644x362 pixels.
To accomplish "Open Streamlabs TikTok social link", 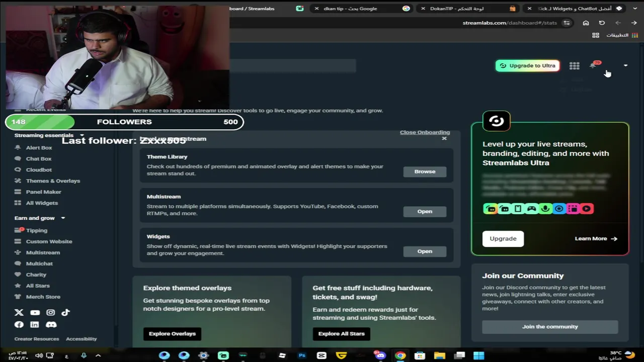I will [66, 312].
